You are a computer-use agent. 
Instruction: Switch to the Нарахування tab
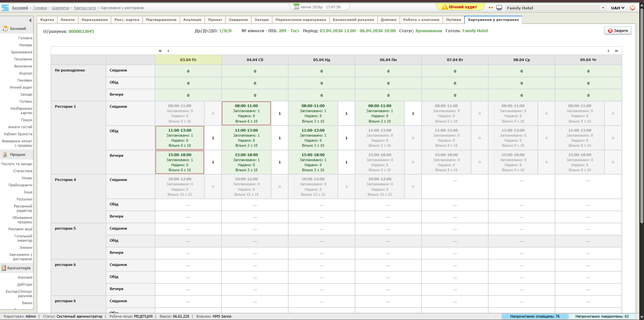(94, 20)
